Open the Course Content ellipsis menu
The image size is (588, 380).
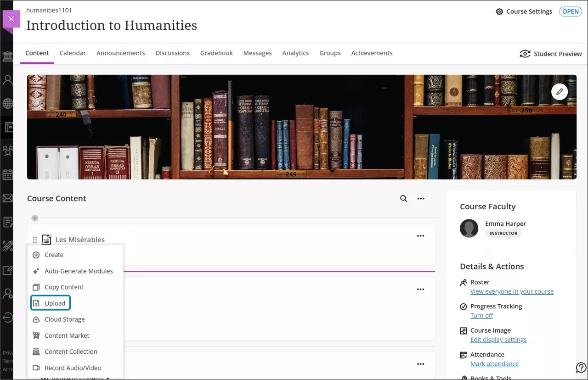tap(420, 198)
